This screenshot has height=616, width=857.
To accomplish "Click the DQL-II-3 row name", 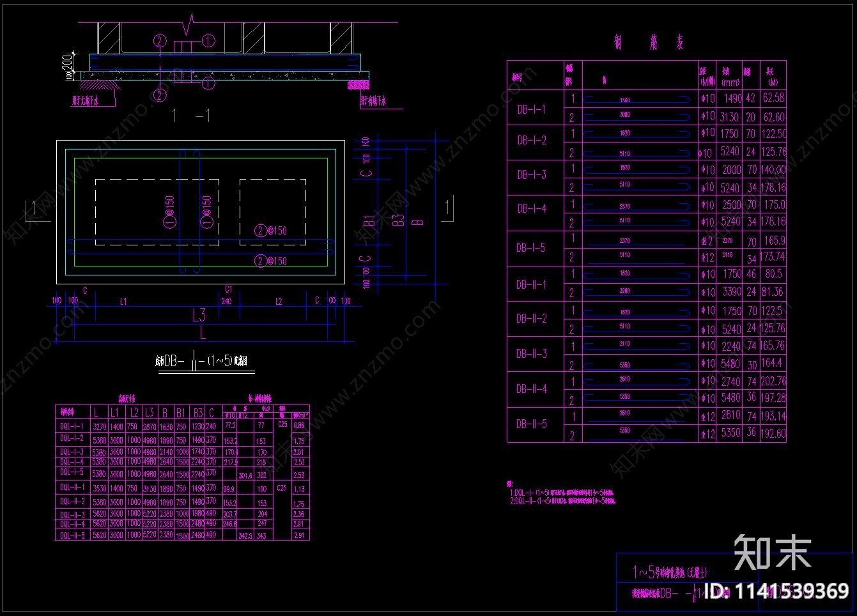I will (72, 514).
